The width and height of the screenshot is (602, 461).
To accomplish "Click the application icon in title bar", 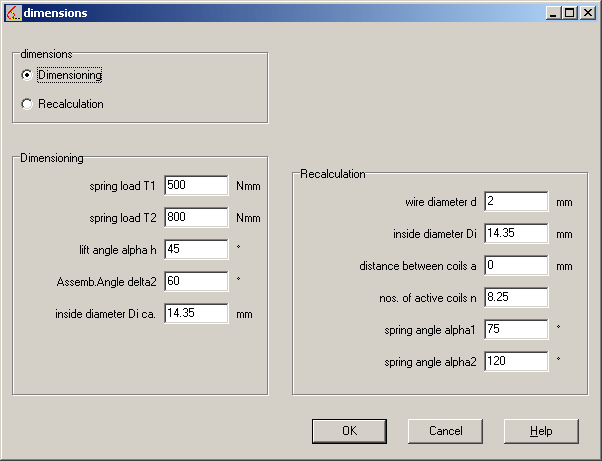I will click(12, 13).
